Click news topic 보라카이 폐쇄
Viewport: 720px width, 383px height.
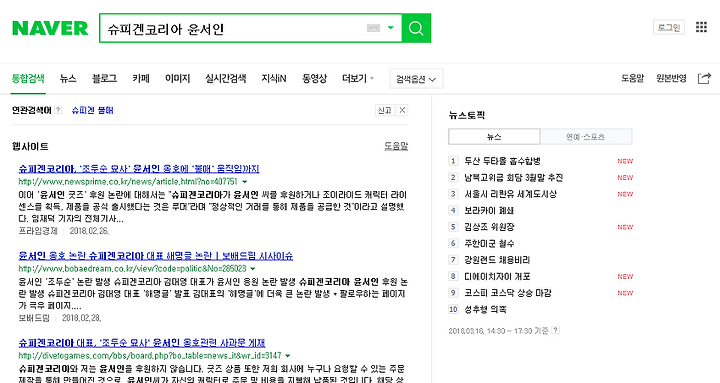point(489,211)
